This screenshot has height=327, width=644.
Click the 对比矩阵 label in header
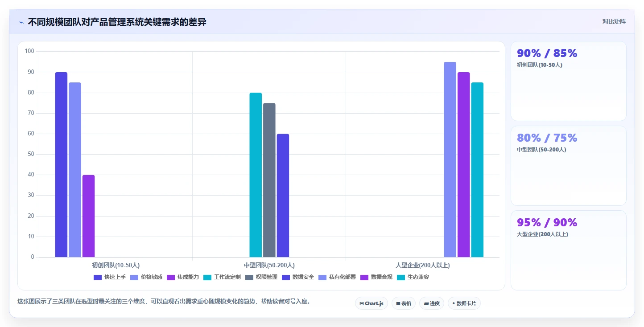pos(614,22)
